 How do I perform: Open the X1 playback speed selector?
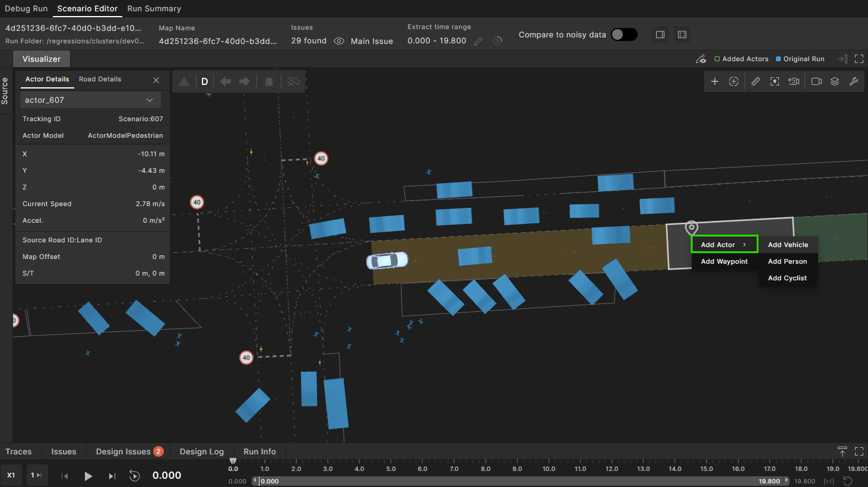click(11, 475)
